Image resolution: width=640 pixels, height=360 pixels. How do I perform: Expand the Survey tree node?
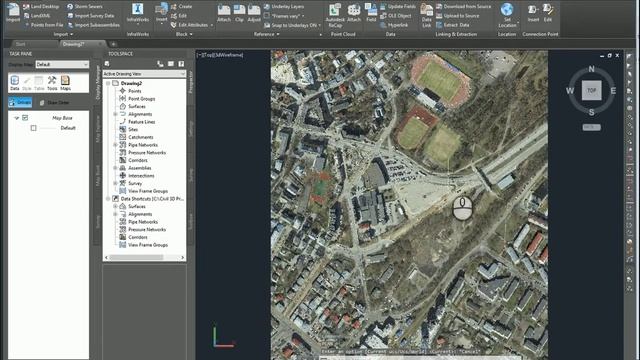point(115,183)
